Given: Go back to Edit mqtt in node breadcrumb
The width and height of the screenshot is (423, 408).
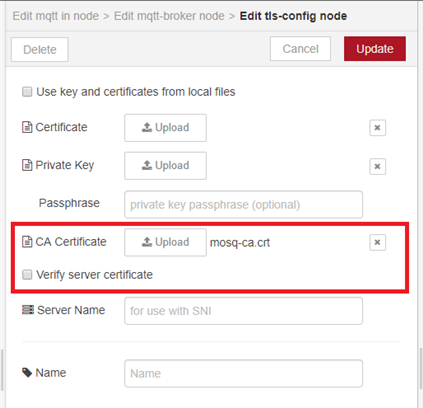Looking at the screenshot, I should 56,16.
